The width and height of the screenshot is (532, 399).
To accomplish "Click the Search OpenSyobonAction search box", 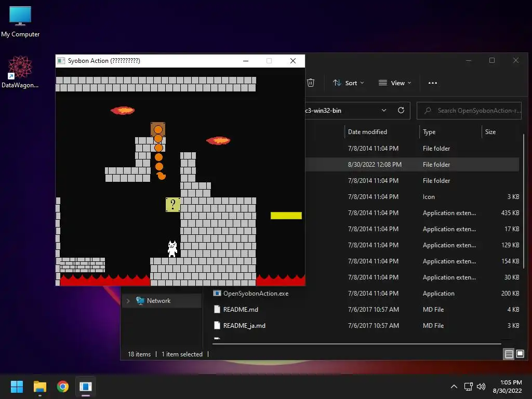I will coord(469,111).
